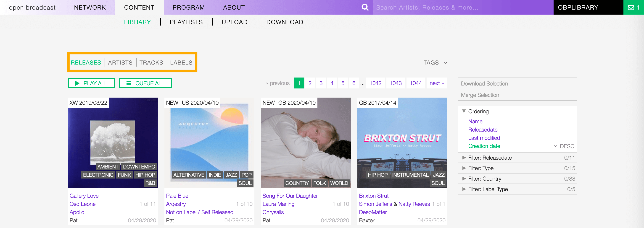
Task: Toggle DESC sort direction for Creation date
Action: [564, 146]
